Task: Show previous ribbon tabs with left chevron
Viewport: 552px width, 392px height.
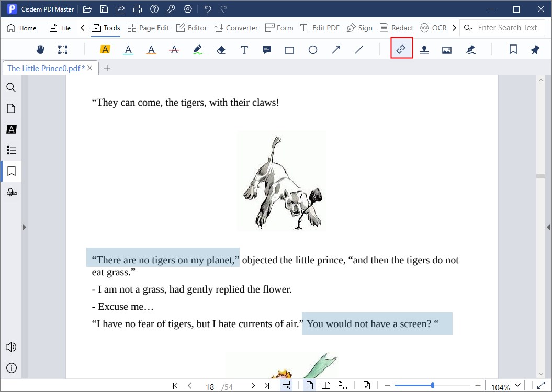Action: tap(82, 28)
